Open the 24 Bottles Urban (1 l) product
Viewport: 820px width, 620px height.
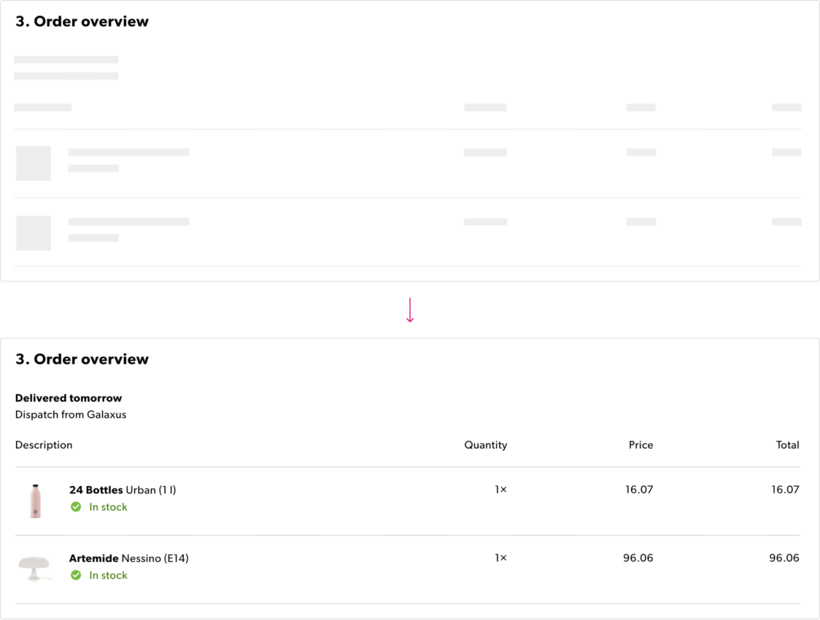(x=122, y=490)
